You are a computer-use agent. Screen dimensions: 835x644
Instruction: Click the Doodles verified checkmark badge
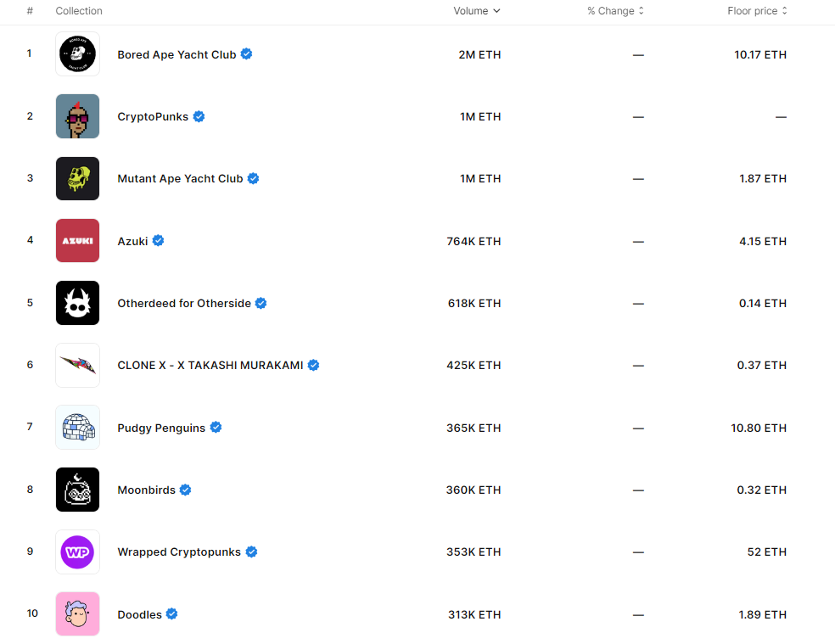click(x=172, y=614)
